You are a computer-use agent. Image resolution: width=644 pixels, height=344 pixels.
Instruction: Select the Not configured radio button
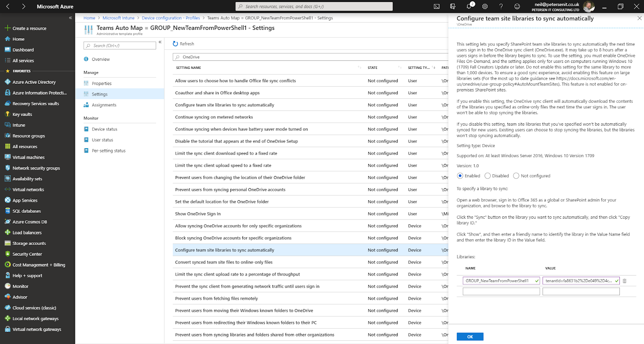(516, 176)
